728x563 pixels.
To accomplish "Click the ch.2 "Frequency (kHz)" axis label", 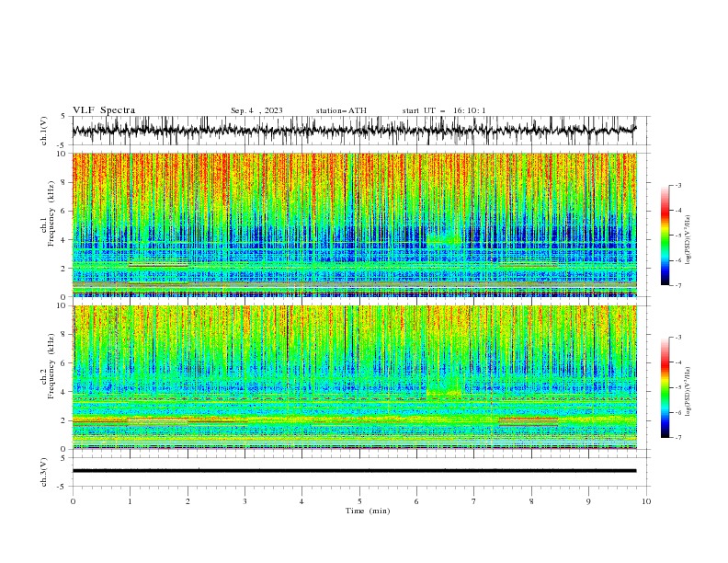I will pos(51,364).
